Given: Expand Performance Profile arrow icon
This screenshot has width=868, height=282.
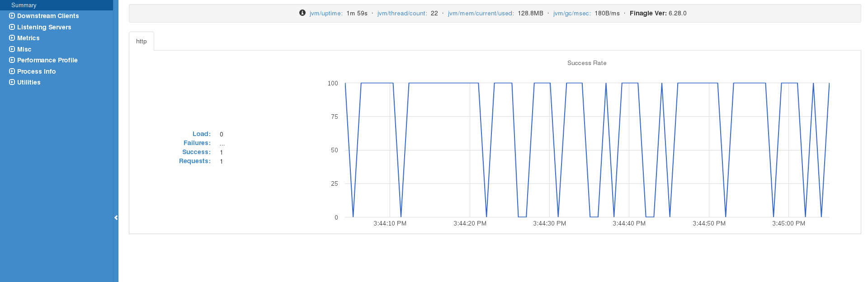Looking at the screenshot, I should (12, 60).
